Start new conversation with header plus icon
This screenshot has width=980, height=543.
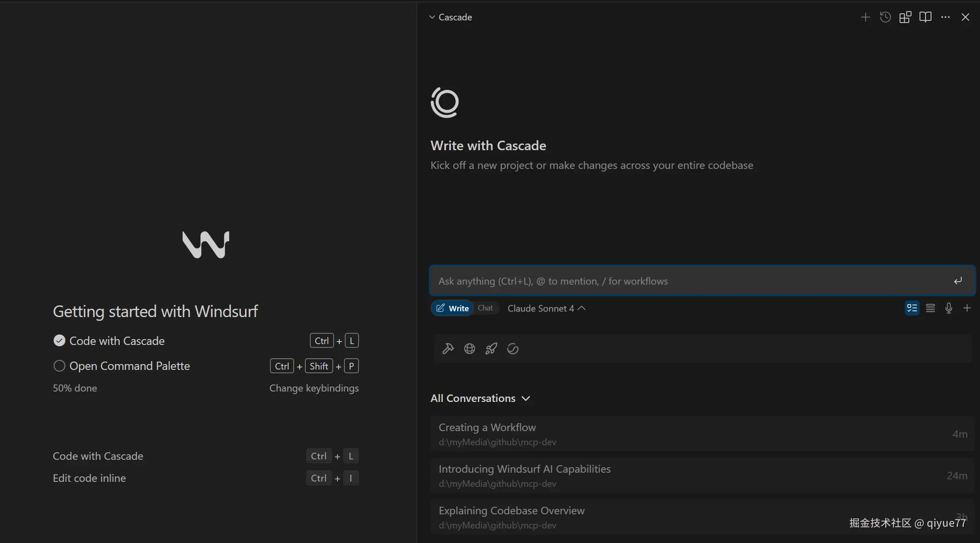865,17
